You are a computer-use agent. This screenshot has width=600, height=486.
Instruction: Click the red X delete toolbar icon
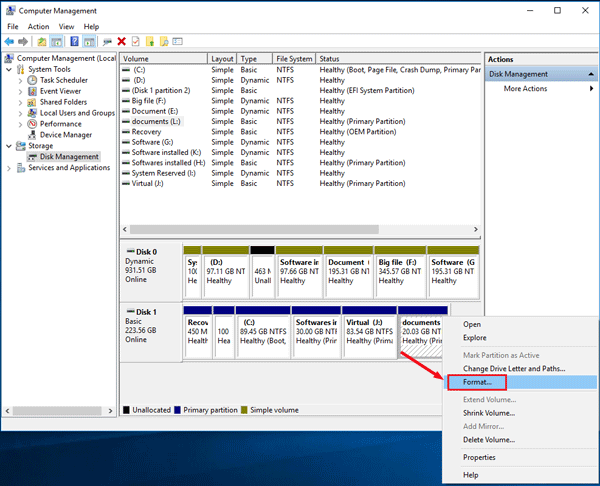pyautogui.click(x=122, y=41)
